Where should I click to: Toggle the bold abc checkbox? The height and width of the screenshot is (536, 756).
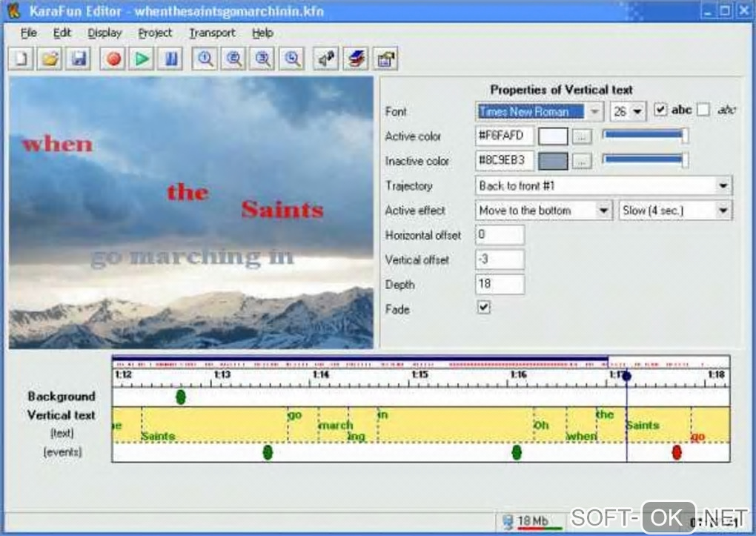pos(660,110)
